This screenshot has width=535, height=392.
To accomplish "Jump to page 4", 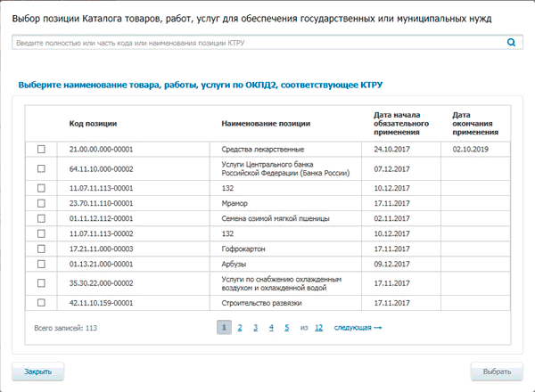I will point(271,328).
